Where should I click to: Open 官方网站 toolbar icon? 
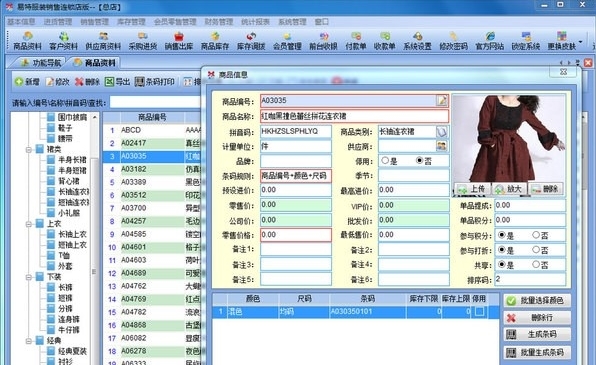pyautogui.click(x=490, y=41)
